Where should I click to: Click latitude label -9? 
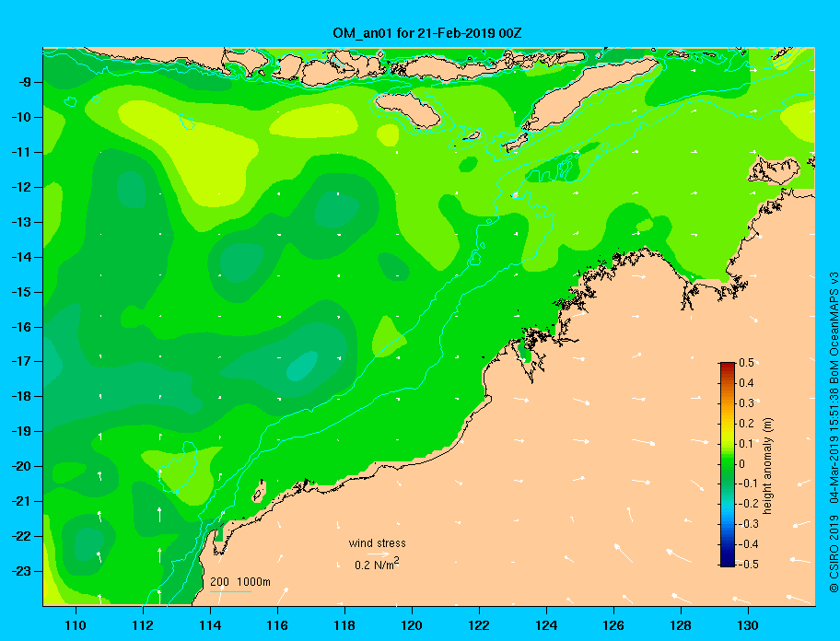tap(25, 83)
